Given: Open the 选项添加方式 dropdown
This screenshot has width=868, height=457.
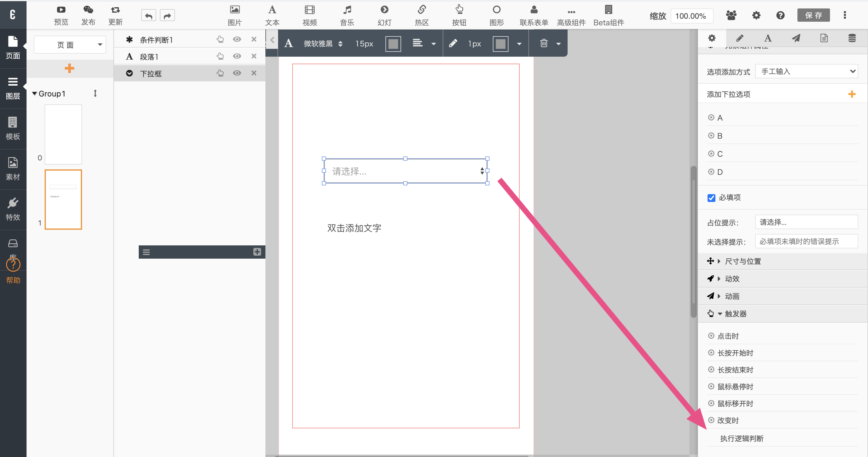Looking at the screenshot, I should point(806,71).
